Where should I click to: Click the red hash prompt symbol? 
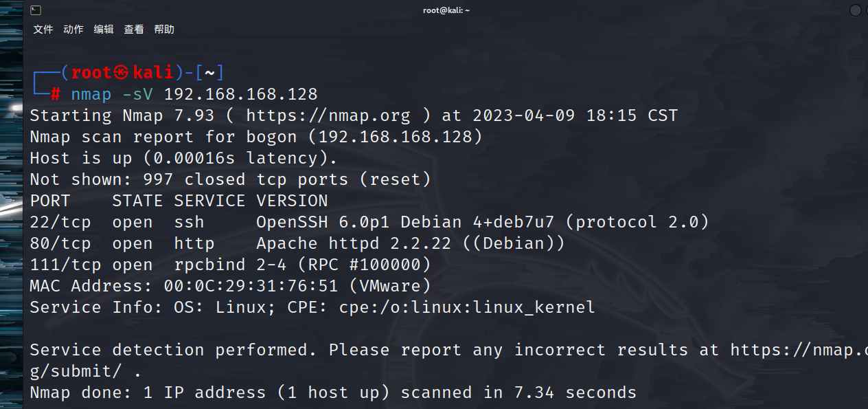(x=56, y=94)
